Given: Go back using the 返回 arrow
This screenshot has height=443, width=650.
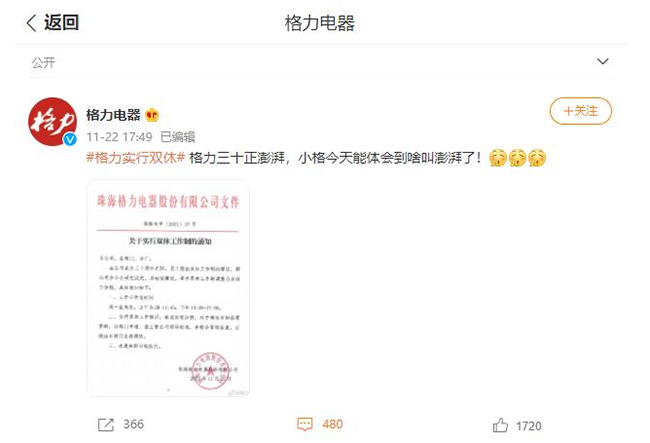Looking at the screenshot, I should click(x=32, y=23).
